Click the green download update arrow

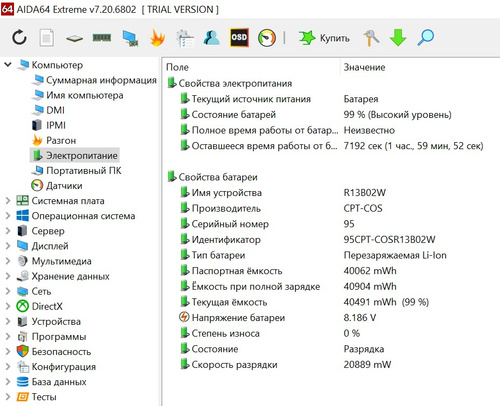point(398,37)
